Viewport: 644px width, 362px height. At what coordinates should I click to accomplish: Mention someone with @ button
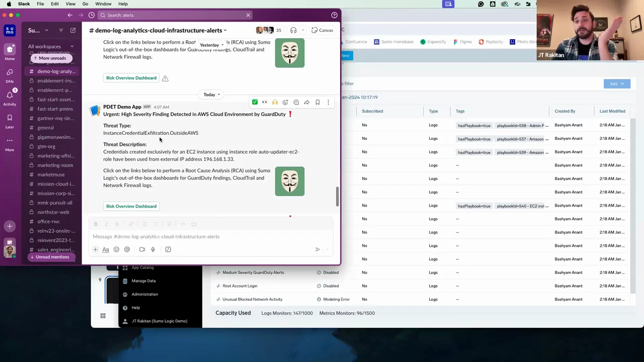(x=127, y=249)
